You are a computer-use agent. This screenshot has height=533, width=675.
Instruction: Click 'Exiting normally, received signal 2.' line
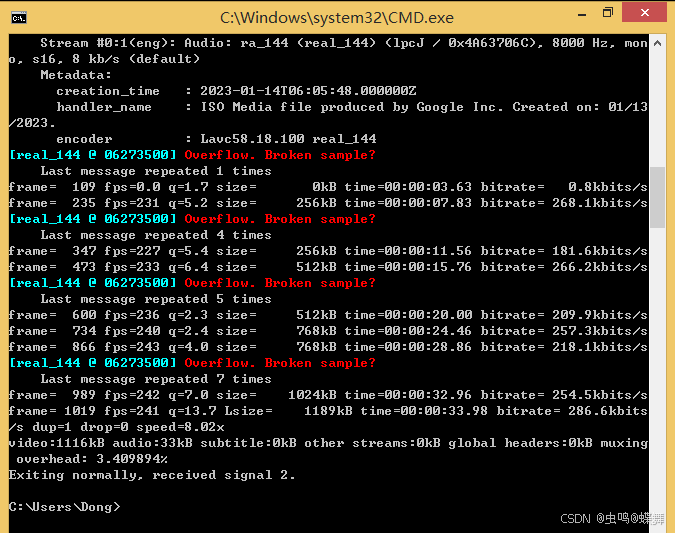point(152,475)
